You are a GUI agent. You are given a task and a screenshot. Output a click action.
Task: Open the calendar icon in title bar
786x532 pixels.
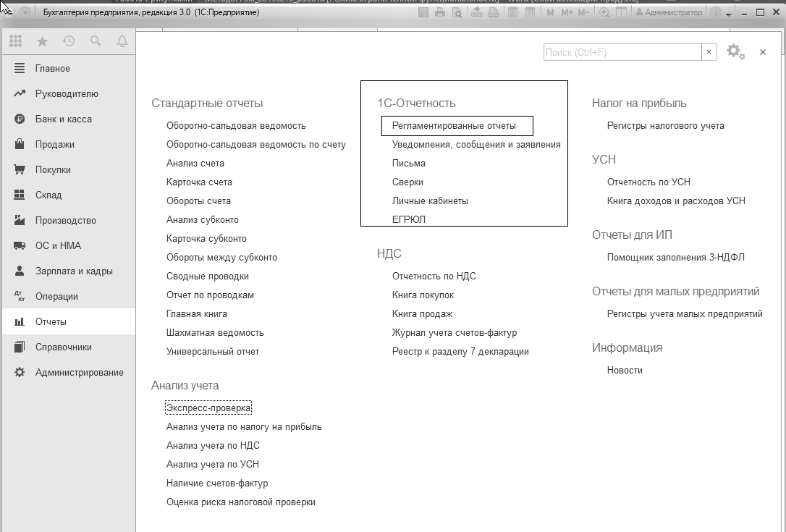point(529,12)
